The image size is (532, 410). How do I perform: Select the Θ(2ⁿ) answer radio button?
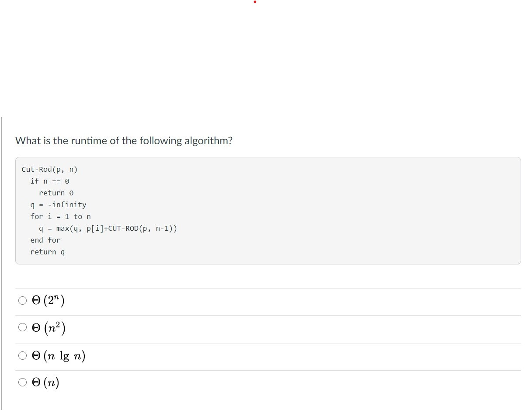click(x=22, y=300)
